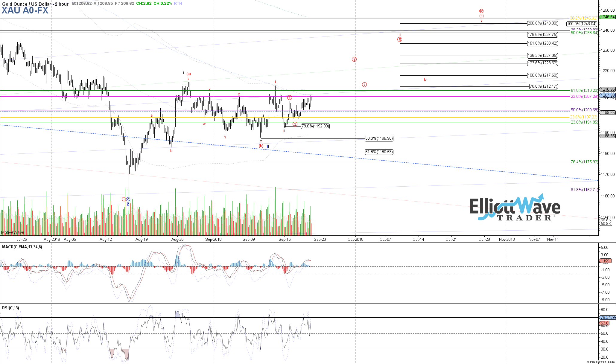Click the RTH session label
Viewport: 616px width, 364px height.
(x=178, y=3)
